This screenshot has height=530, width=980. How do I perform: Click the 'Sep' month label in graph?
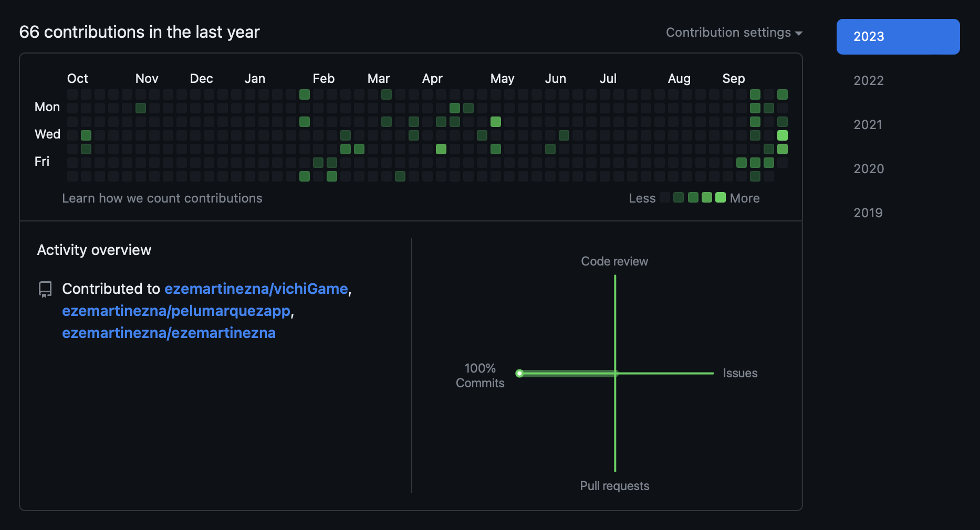734,79
